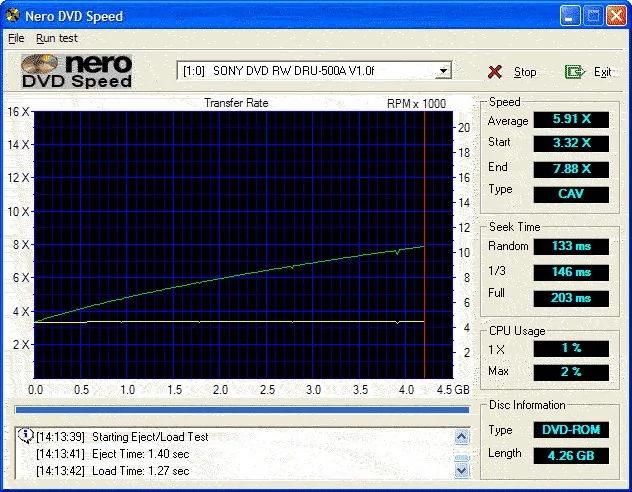
Task: Click the blue test progress bar
Action: coord(242,410)
